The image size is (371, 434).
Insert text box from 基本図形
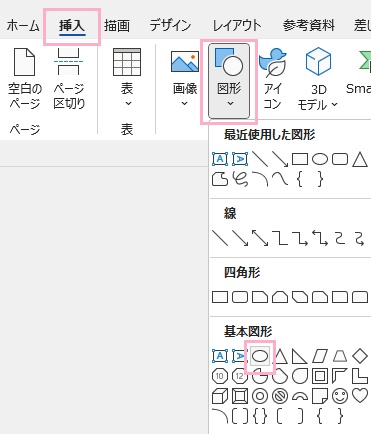pyautogui.click(x=220, y=356)
